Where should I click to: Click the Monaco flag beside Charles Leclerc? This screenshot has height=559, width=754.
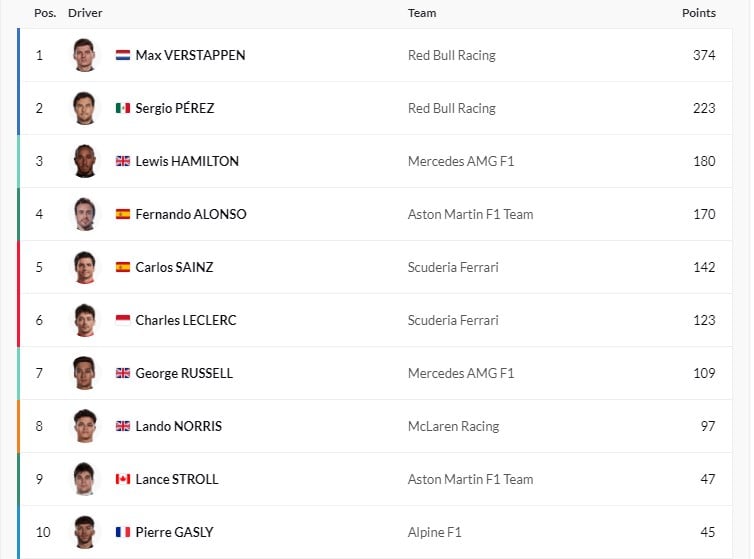[123, 320]
